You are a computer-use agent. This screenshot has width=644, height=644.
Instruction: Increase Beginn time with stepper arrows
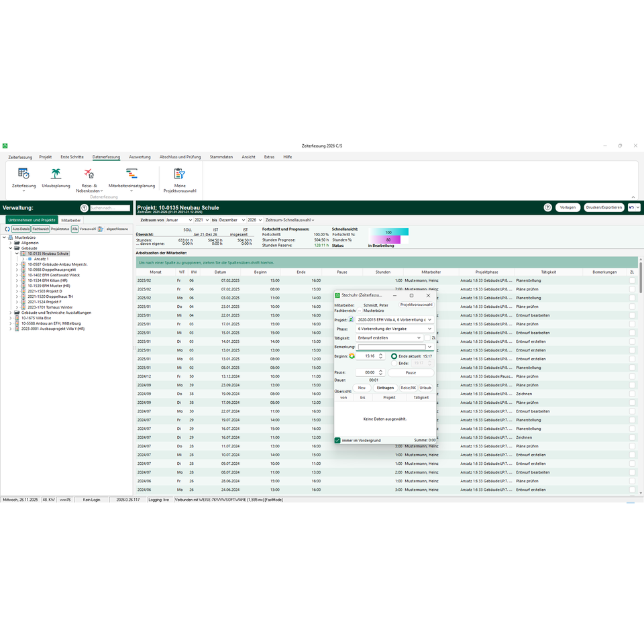pos(381,354)
